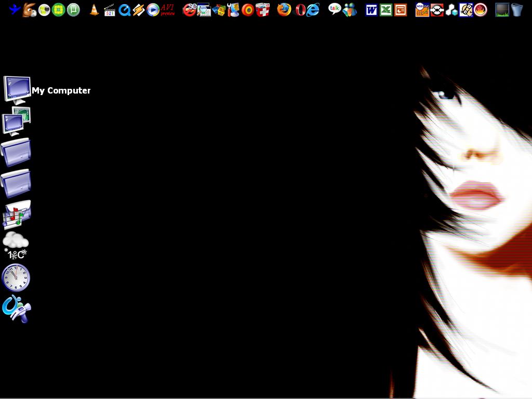Open the weather cloud widget
The height and width of the screenshot is (399, 532).
pyautogui.click(x=16, y=245)
